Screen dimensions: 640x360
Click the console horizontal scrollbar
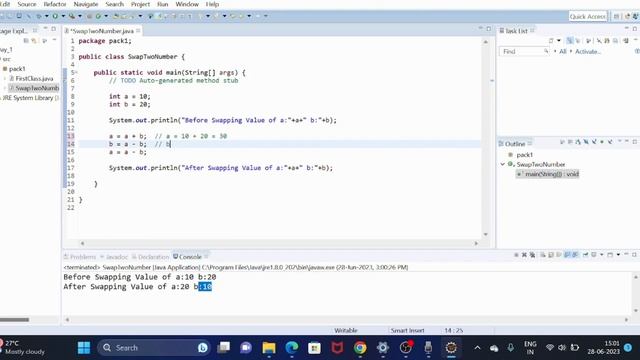(x=347, y=320)
